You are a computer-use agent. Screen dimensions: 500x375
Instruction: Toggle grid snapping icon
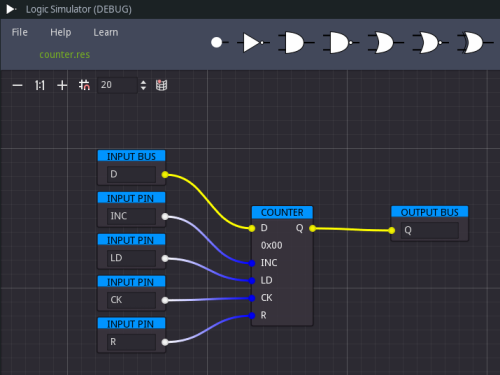pyautogui.click(x=84, y=85)
